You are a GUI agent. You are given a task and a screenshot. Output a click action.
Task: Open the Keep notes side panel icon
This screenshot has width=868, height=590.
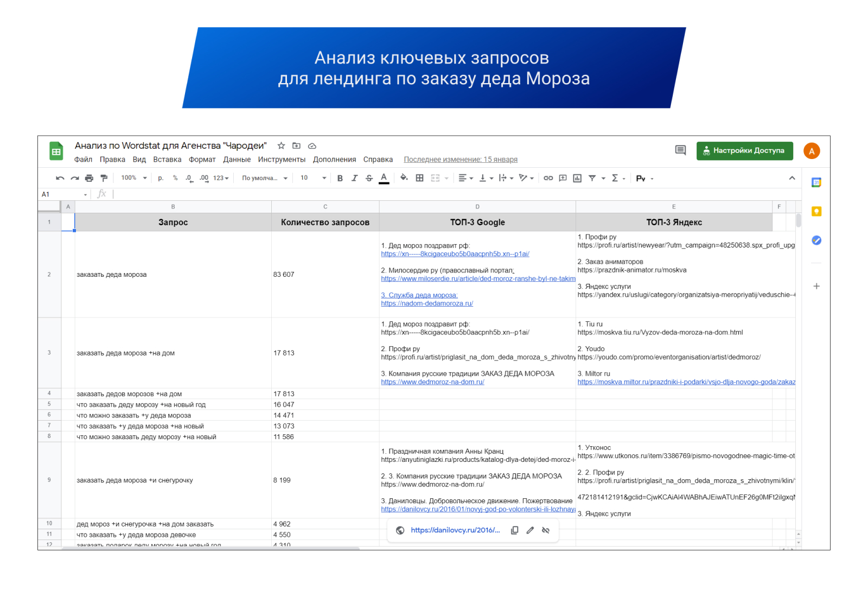pyautogui.click(x=816, y=211)
